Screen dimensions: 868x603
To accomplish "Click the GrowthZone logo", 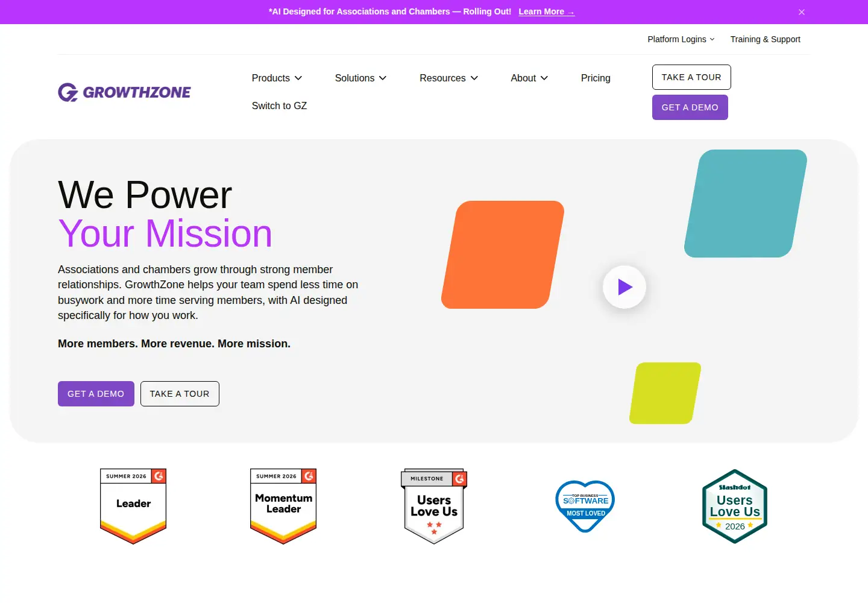I will coord(124,92).
